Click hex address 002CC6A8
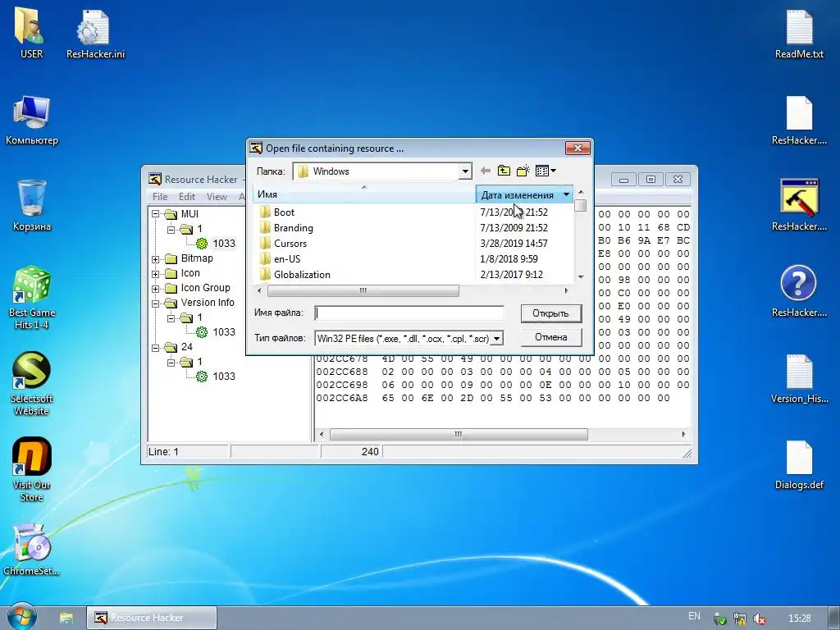This screenshot has width=840, height=630. [x=342, y=398]
